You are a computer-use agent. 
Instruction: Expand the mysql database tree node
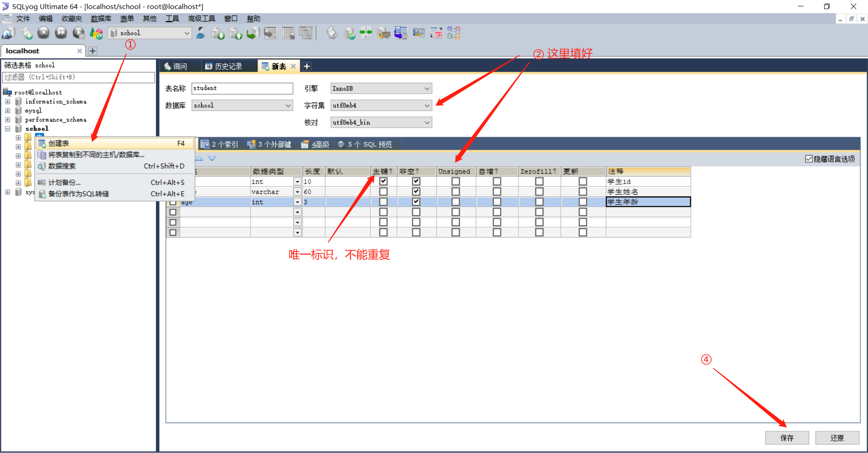pos(8,110)
